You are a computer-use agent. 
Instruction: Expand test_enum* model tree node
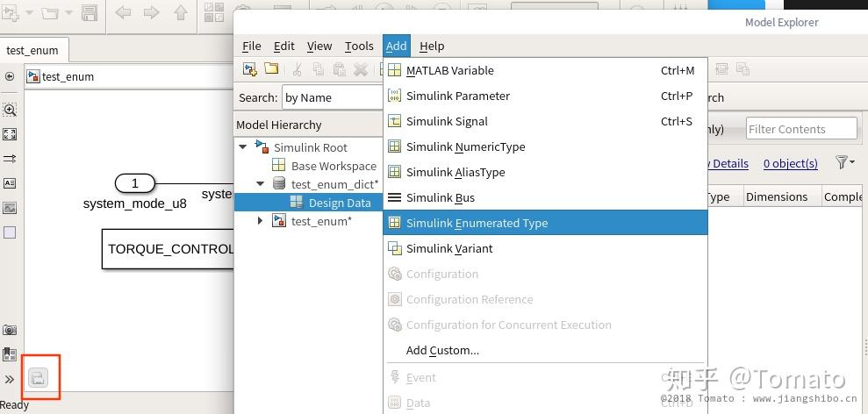coord(260,221)
